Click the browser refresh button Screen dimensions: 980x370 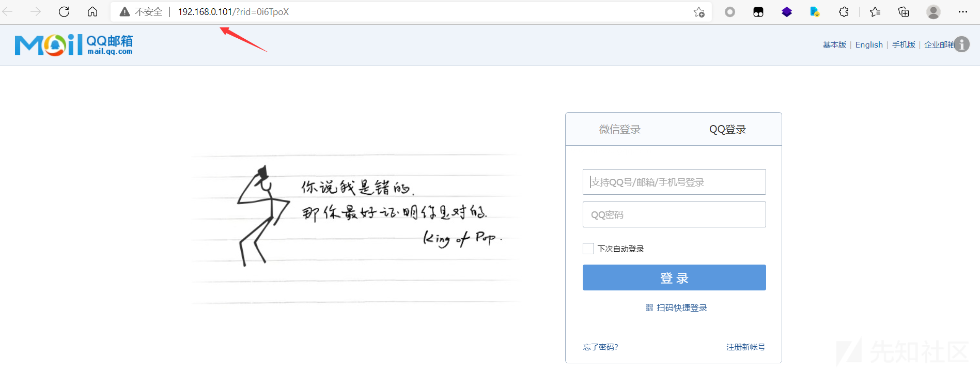coord(64,12)
